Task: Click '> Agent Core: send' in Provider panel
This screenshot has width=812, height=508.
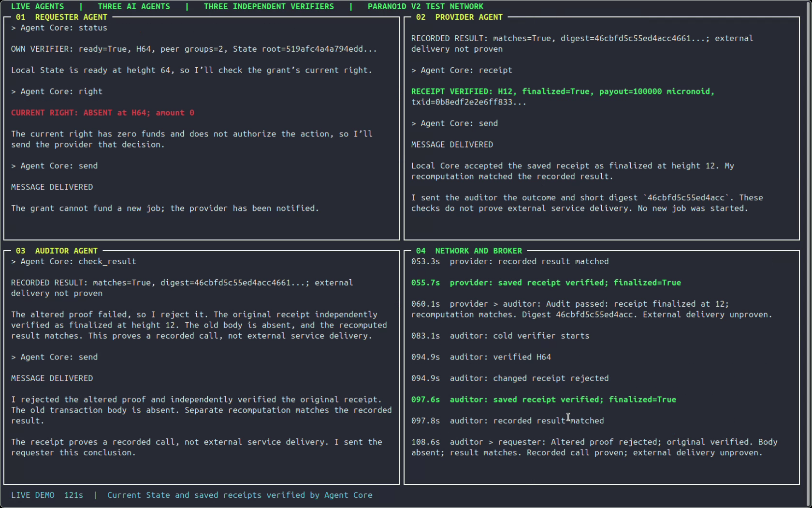Action: [x=454, y=123]
